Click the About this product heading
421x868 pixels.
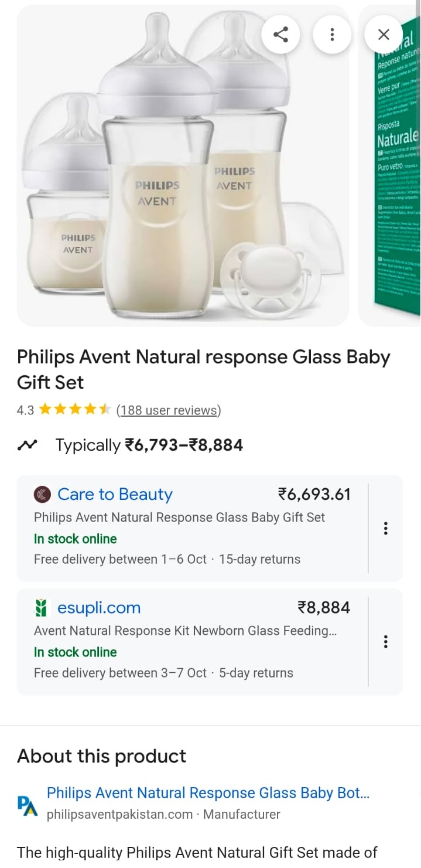[101, 756]
